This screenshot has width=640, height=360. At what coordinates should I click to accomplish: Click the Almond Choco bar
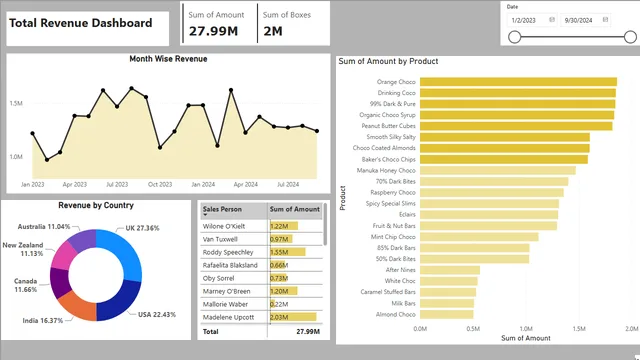(447, 314)
